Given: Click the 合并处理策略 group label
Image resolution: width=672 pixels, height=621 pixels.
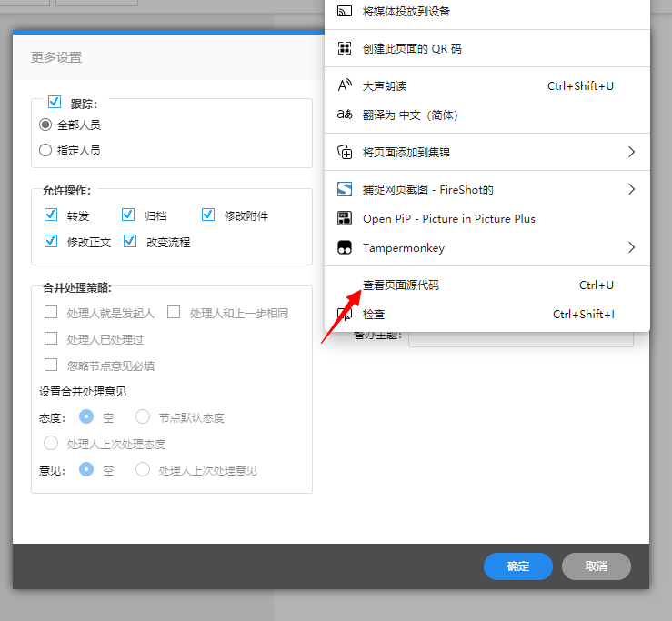Looking at the screenshot, I should point(77,287).
